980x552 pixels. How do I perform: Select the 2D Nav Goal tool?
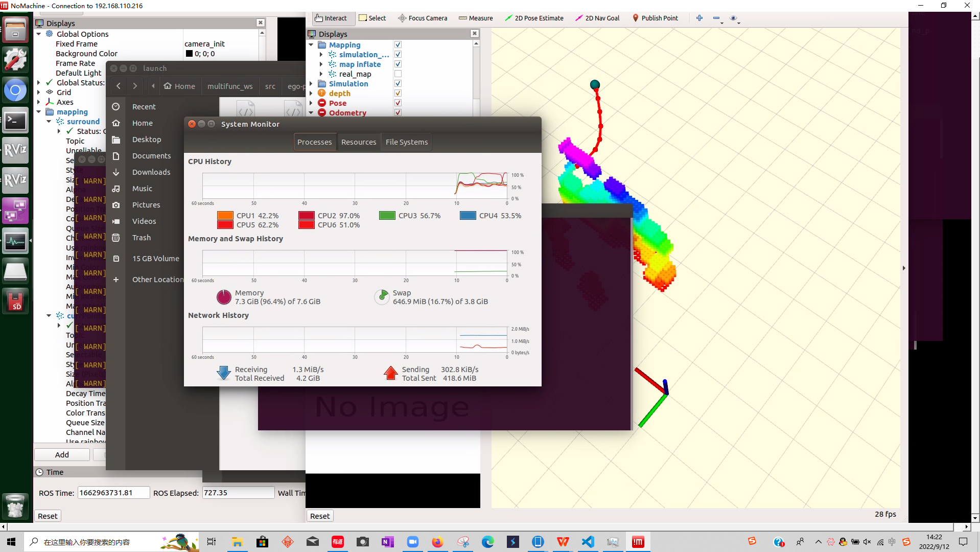point(597,18)
